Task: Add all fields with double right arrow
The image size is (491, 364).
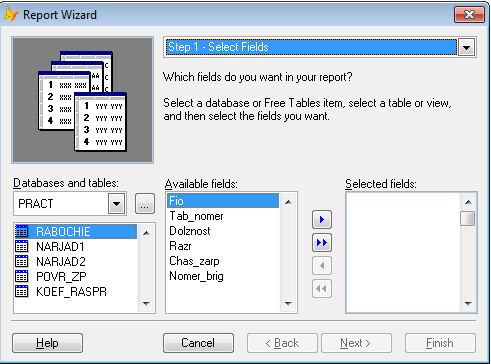Action: [x=322, y=242]
